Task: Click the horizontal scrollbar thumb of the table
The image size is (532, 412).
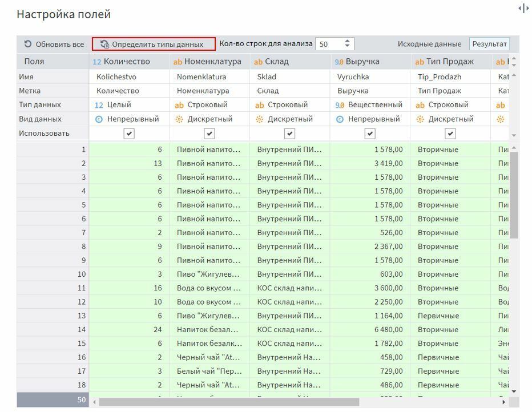Action: (x=229, y=402)
